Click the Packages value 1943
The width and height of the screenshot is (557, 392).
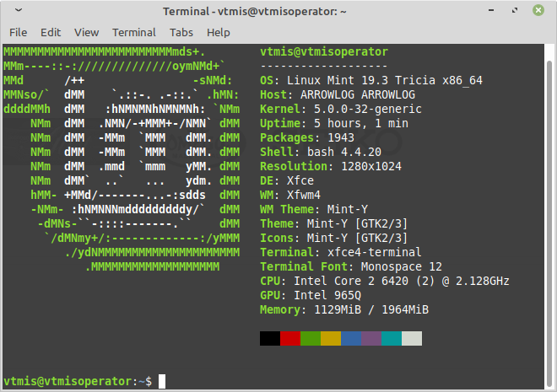coord(341,137)
